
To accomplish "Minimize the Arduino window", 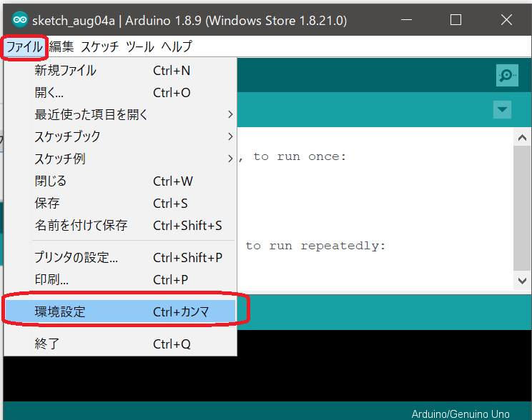I will pos(406,20).
